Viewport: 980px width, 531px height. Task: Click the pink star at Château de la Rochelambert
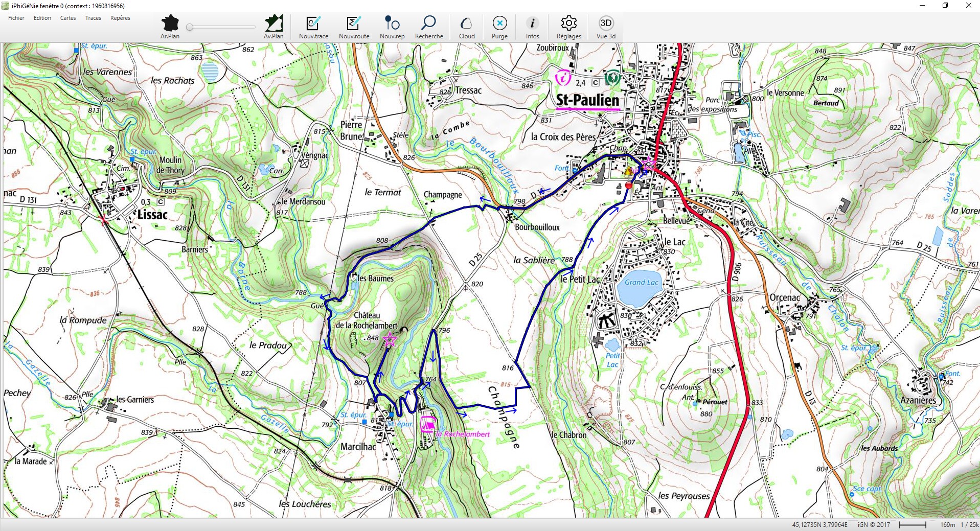390,338
